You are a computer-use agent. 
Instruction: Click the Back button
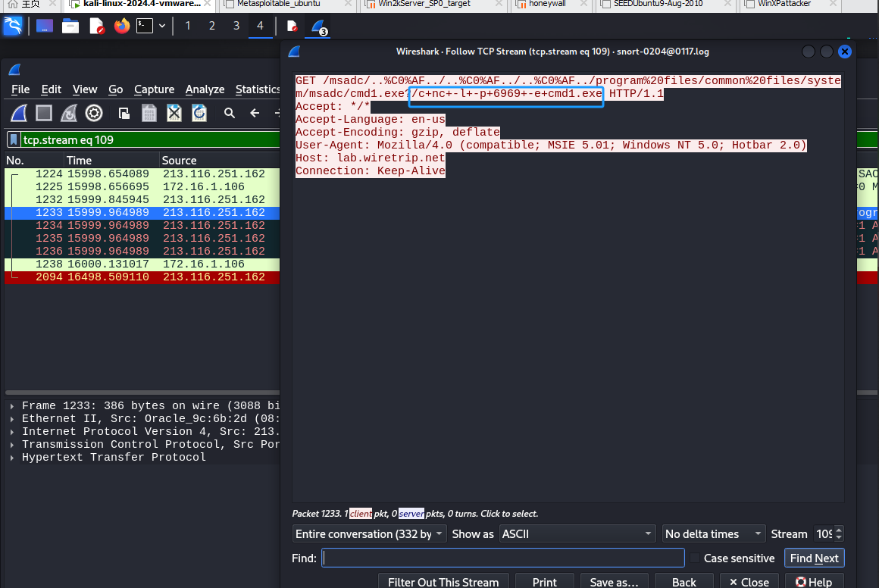684,582
